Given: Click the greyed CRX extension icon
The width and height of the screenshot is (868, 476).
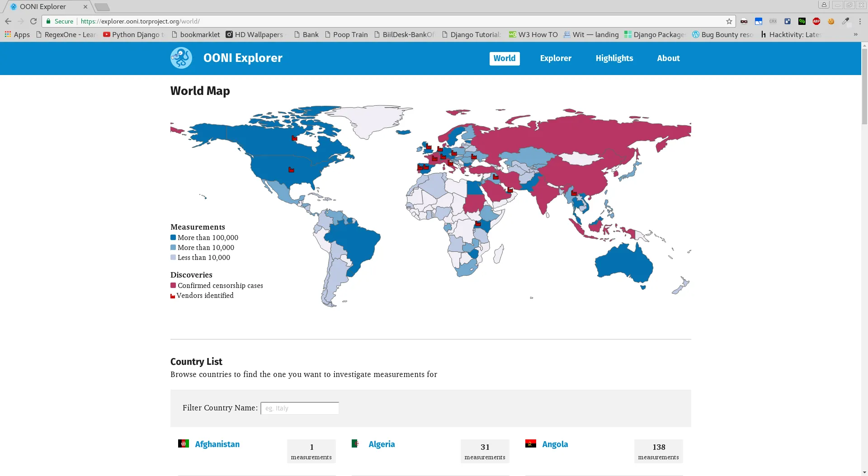Looking at the screenshot, I should pyautogui.click(x=773, y=21).
